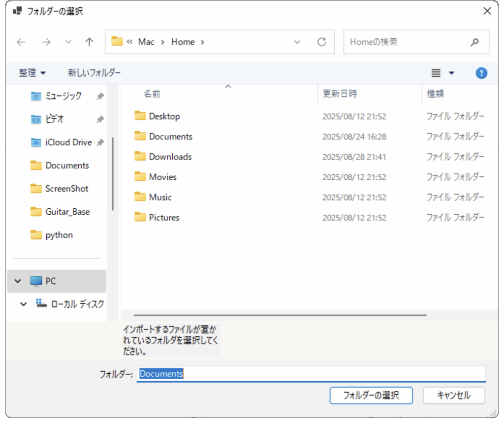Viewport: 504px width, 423px height.
Task: Unpin the ミュージック sidebar item
Action: 100,96
